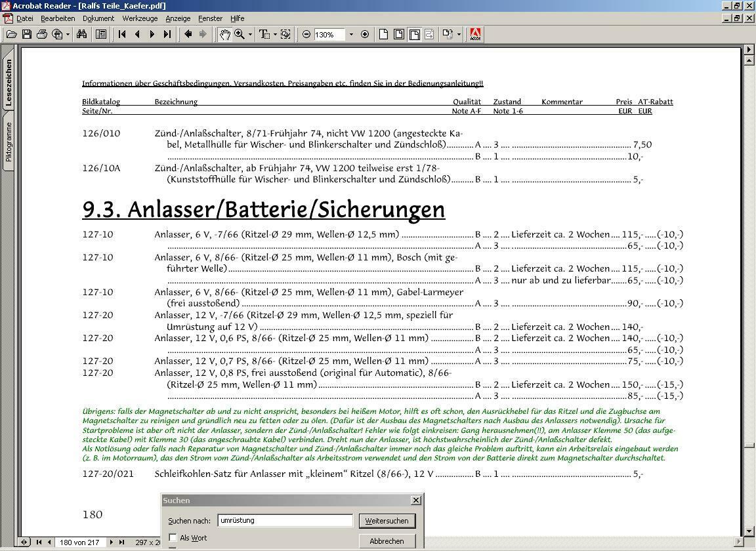Viewport: 756px width, 551px height.
Task: Set Actual Size page view icon
Action: point(383,34)
